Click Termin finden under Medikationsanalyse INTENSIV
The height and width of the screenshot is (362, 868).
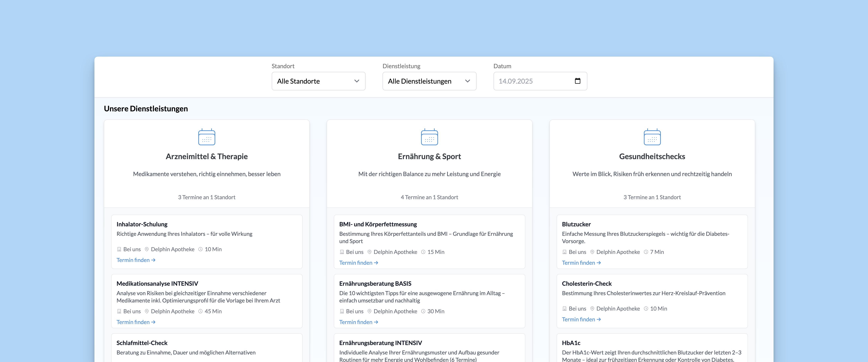pos(136,322)
